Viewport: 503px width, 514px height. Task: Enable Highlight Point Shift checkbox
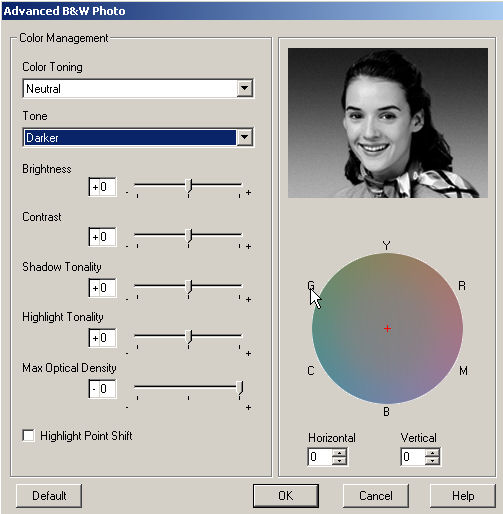pyautogui.click(x=28, y=435)
